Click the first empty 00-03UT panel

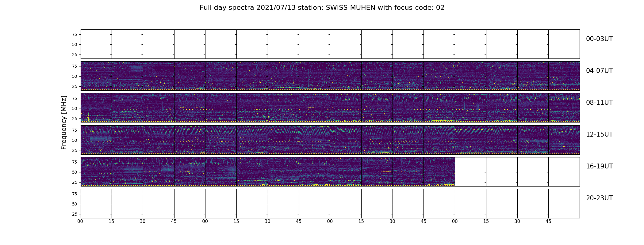[96, 44]
